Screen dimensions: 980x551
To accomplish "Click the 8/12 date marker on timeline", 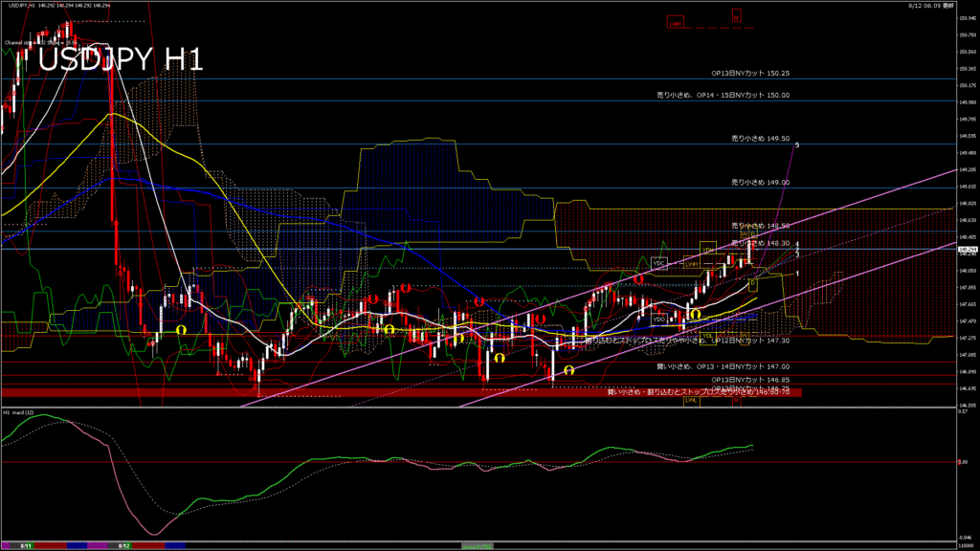I will click(124, 545).
